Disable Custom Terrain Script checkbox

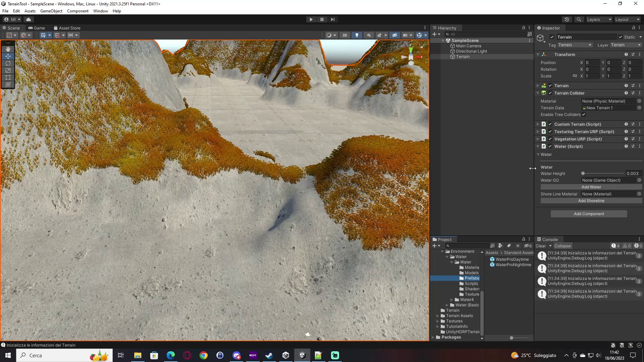click(x=550, y=124)
